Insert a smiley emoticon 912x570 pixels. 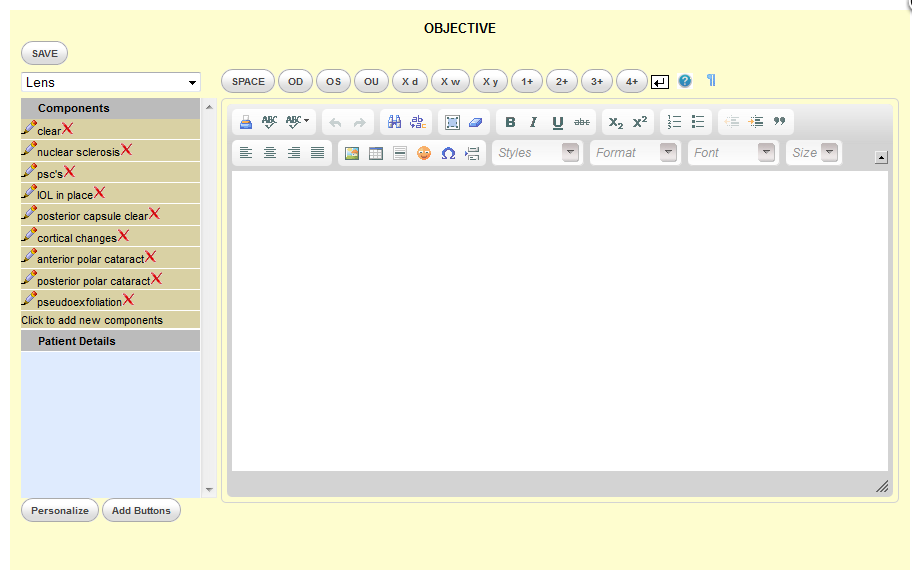tap(424, 153)
